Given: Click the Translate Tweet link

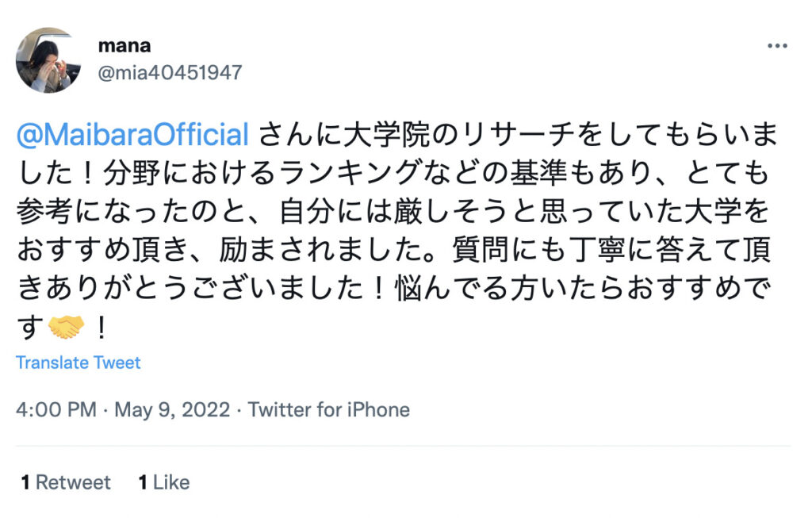Looking at the screenshot, I should (79, 363).
